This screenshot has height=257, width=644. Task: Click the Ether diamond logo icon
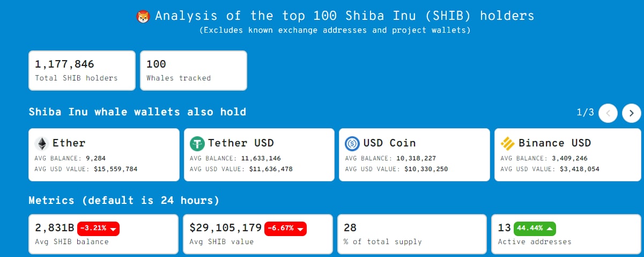pyautogui.click(x=42, y=144)
